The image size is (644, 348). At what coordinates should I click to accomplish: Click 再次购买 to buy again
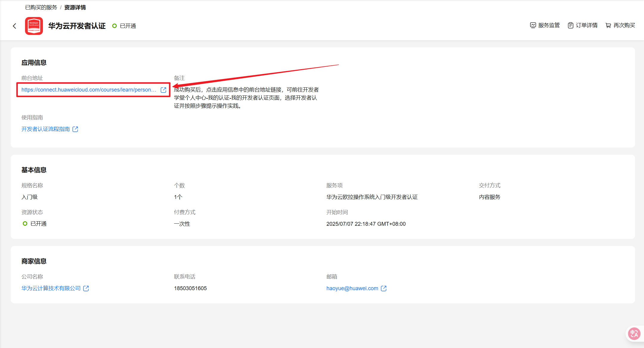620,25
